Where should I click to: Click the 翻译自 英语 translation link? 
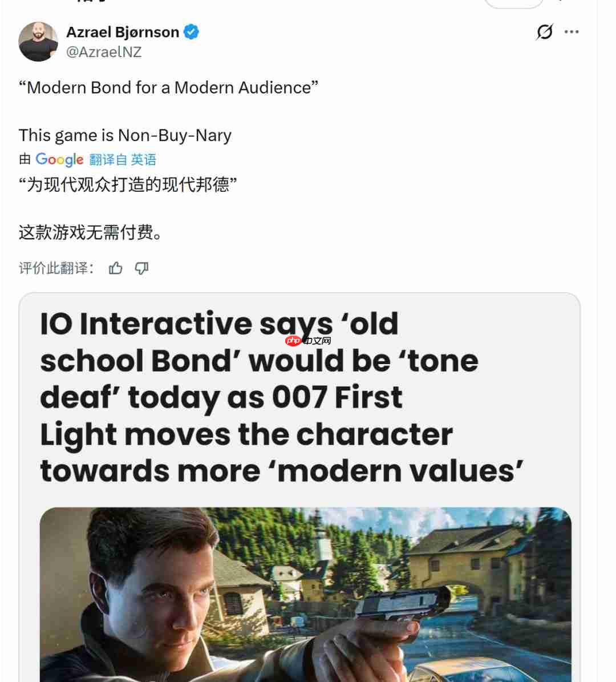123,160
